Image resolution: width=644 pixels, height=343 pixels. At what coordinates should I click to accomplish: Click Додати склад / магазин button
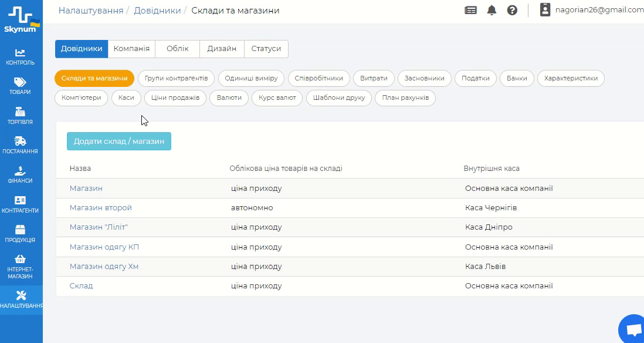click(119, 142)
